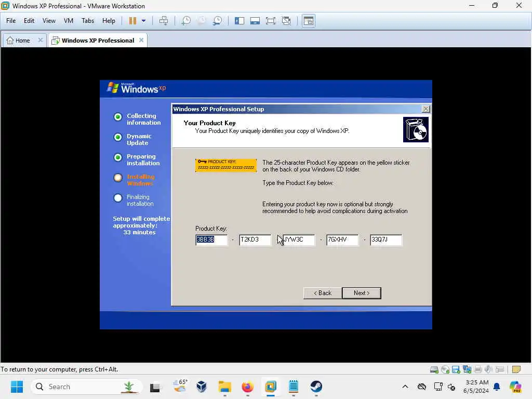Click the greyed-out revert snapshot icon
The width and height of the screenshot is (532, 399).
[x=202, y=21]
